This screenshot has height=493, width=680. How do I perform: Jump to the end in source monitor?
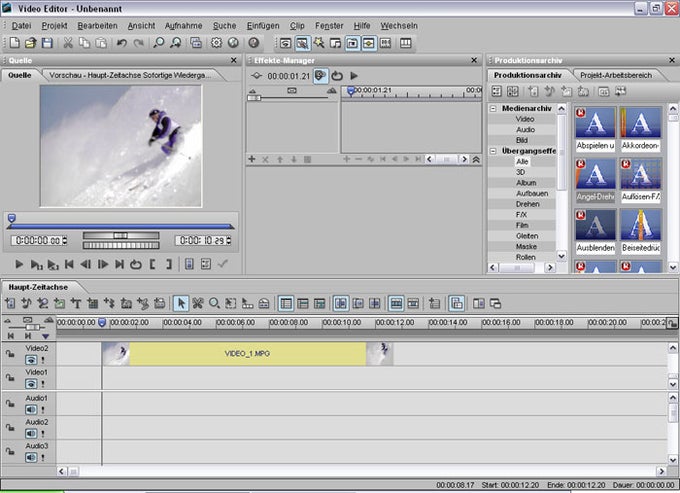[119, 264]
